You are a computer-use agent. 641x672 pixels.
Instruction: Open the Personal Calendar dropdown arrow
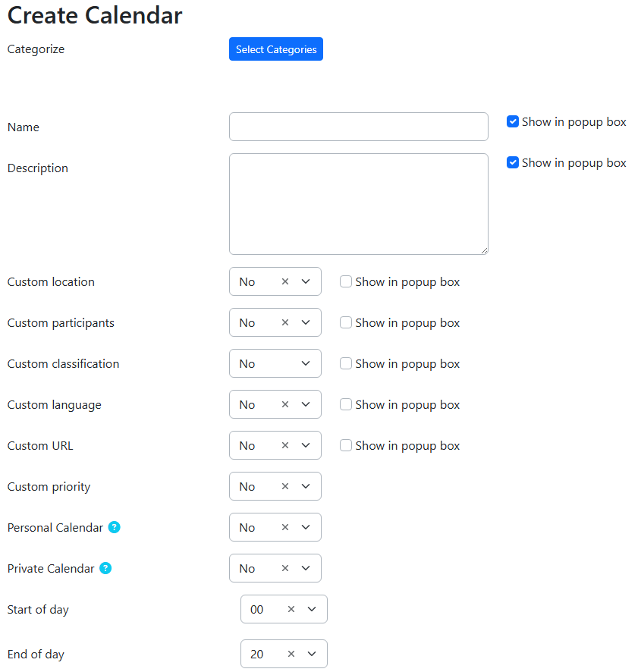tap(306, 527)
